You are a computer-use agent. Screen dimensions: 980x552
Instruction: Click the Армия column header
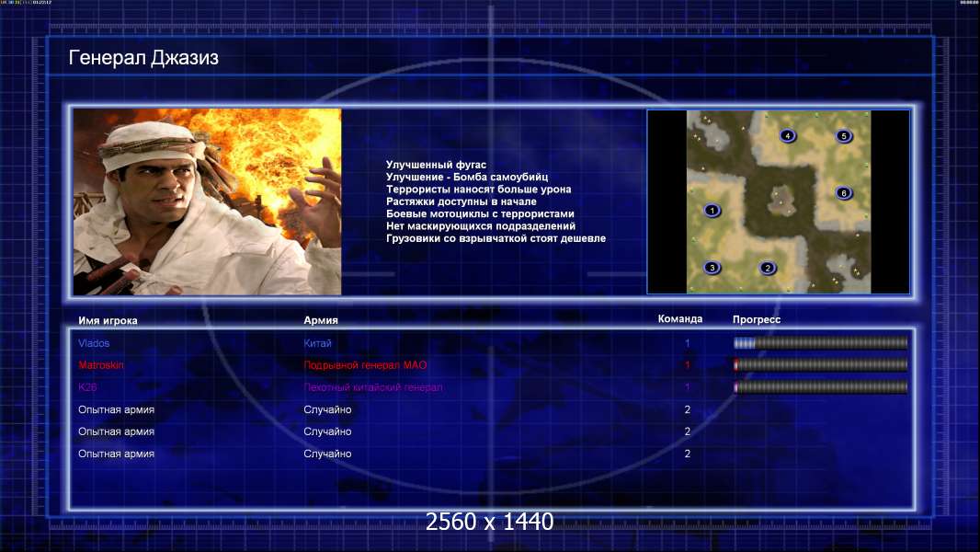point(321,320)
